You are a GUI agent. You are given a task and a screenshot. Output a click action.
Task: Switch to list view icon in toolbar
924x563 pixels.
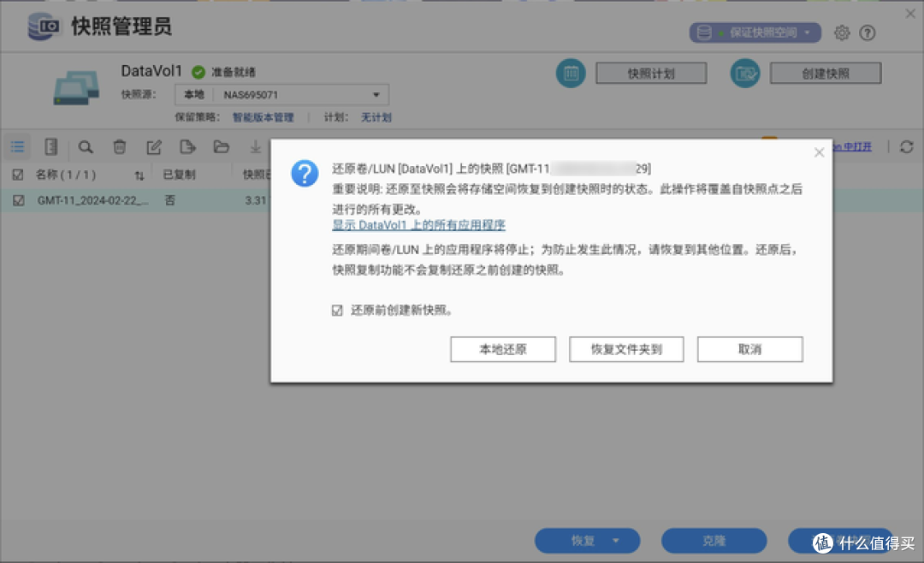pos(18,147)
